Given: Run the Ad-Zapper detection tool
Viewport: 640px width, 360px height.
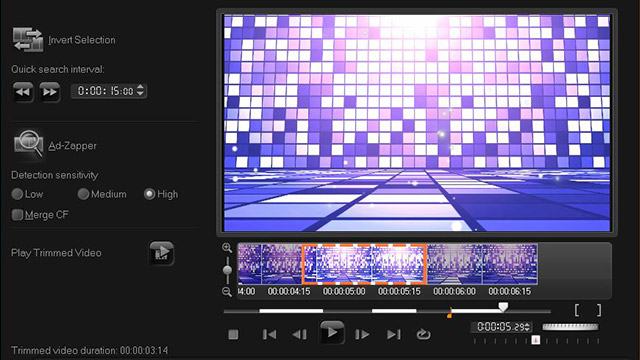Looking at the screenshot, I should [28, 143].
